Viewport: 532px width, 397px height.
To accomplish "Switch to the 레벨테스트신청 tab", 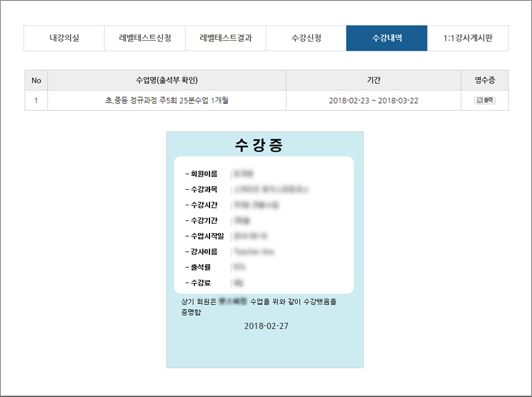I will (145, 38).
